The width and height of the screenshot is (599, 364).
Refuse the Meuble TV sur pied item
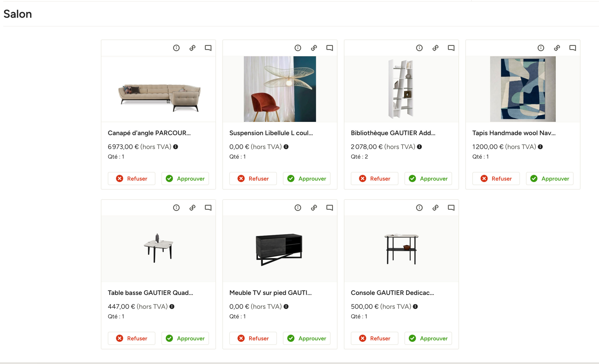tap(253, 338)
